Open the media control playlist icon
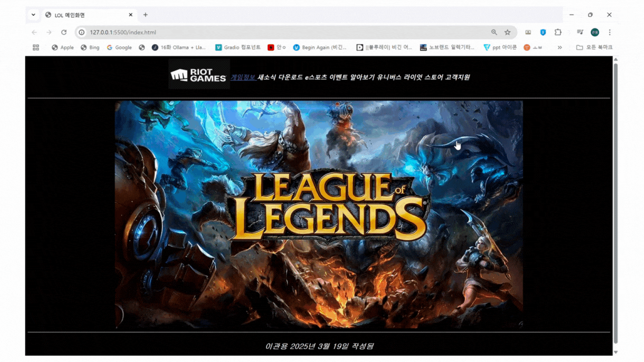Image resolution: width=644 pixels, height=362 pixels. [x=580, y=32]
